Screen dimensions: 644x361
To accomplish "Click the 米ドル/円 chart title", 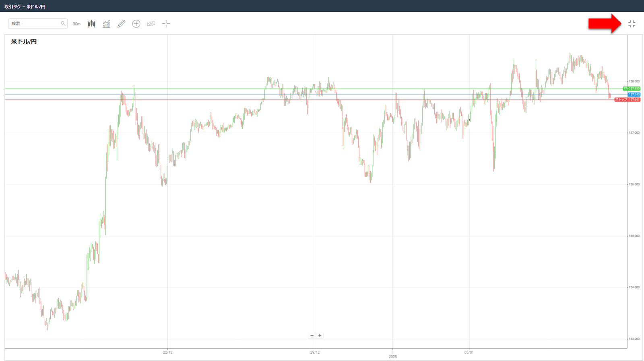I will pyautogui.click(x=24, y=41).
